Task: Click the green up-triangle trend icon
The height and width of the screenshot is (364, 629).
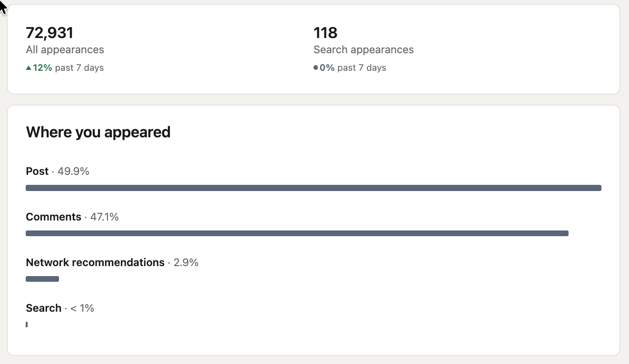Action: [29, 68]
